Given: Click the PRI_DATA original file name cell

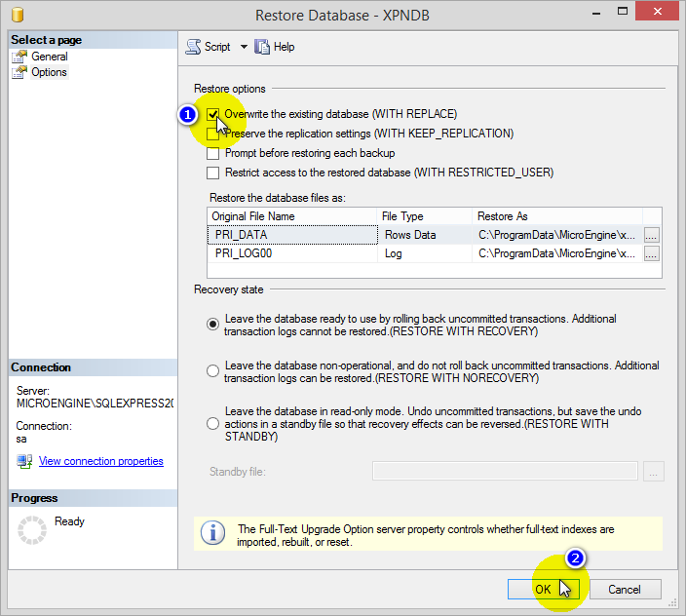Looking at the screenshot, I should pyautogui.click(x=291, y=235).
